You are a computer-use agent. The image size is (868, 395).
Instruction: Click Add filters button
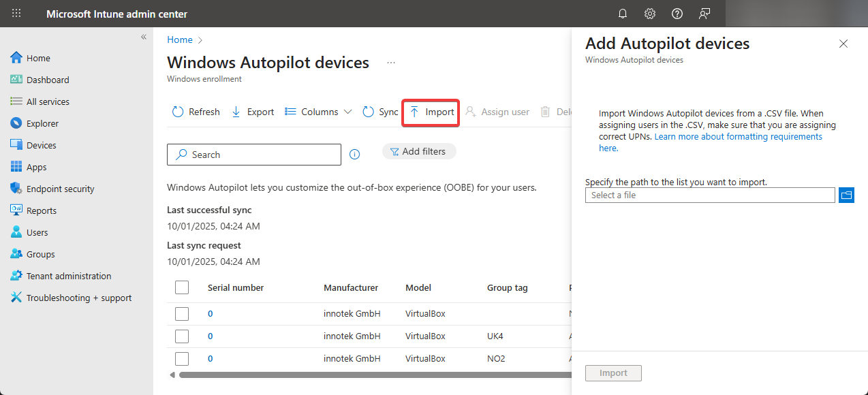418,151
